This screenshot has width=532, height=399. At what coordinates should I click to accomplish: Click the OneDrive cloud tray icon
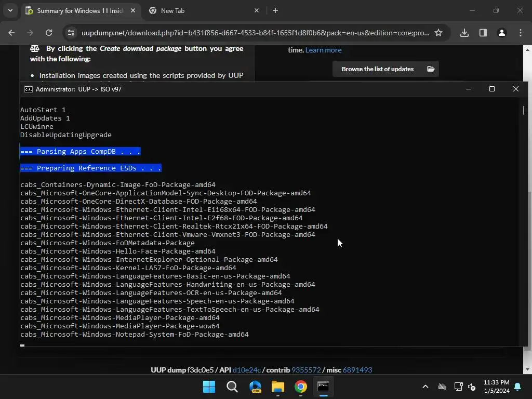point(442,387)
